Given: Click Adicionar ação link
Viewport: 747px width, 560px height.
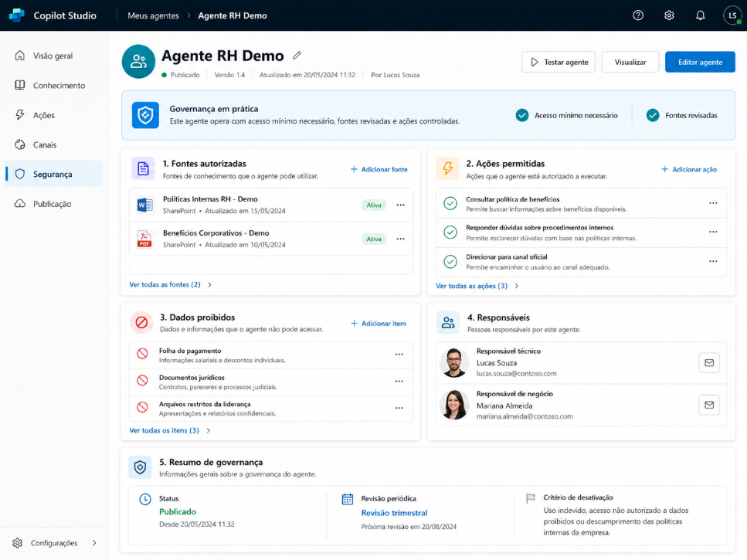Looking at the screenshot, I should [x=689, y=169].
